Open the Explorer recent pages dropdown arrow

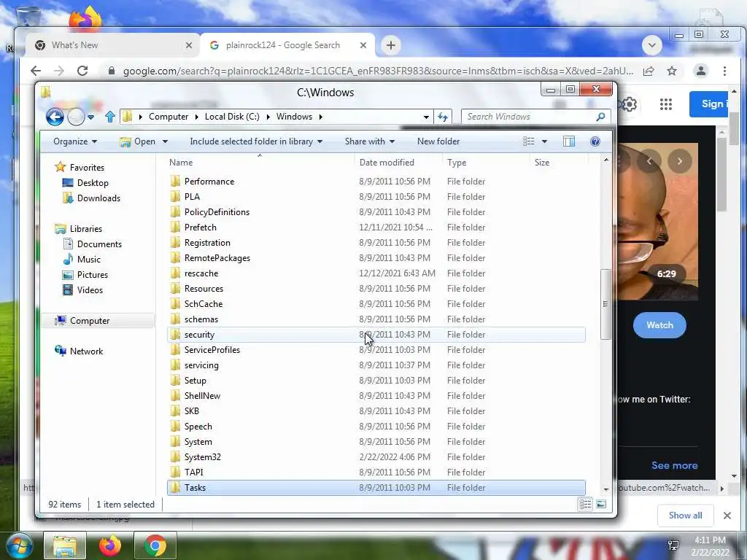tap(91, 117)
